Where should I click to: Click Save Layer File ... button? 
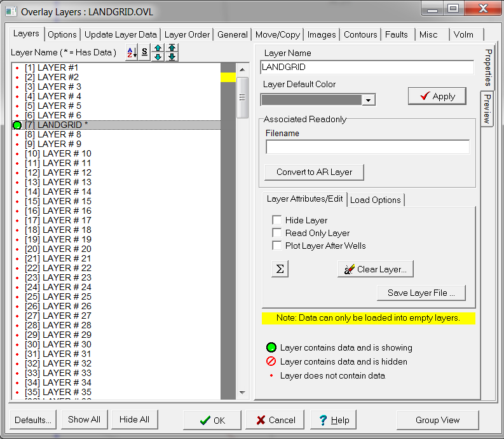tap(421, 293)
